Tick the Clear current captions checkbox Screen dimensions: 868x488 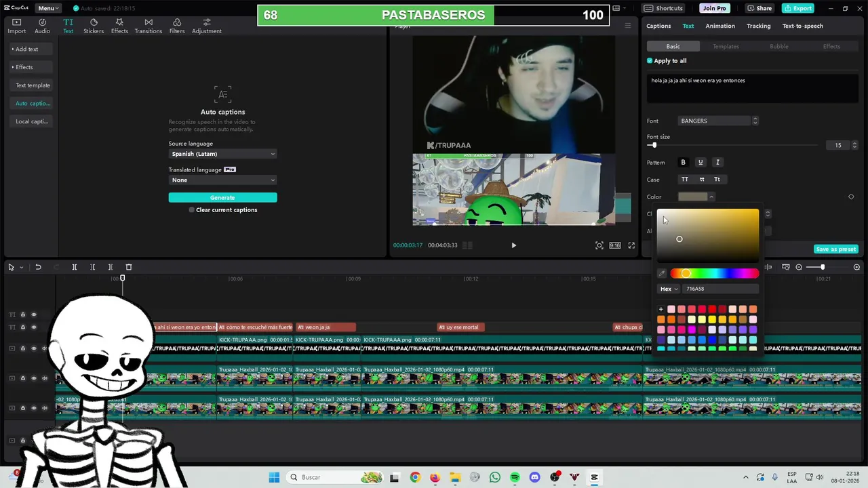coord(192,210)
